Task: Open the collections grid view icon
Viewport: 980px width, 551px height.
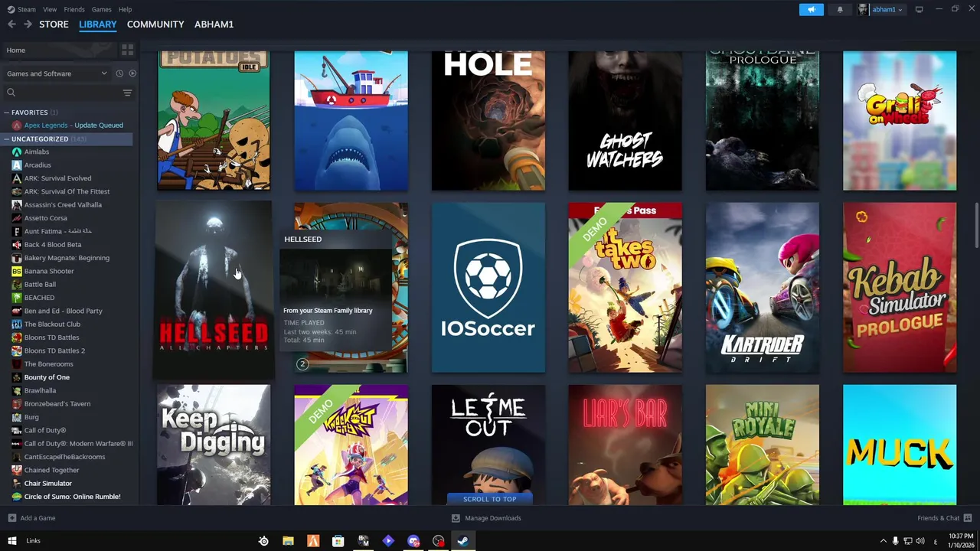Action: (127, 50)
